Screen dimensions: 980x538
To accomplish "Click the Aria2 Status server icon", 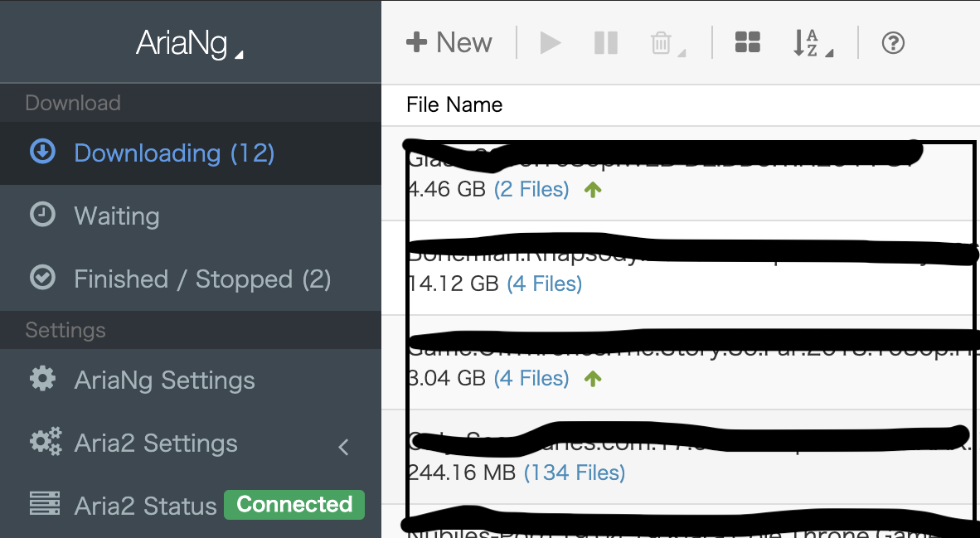I will pos(42,504).
